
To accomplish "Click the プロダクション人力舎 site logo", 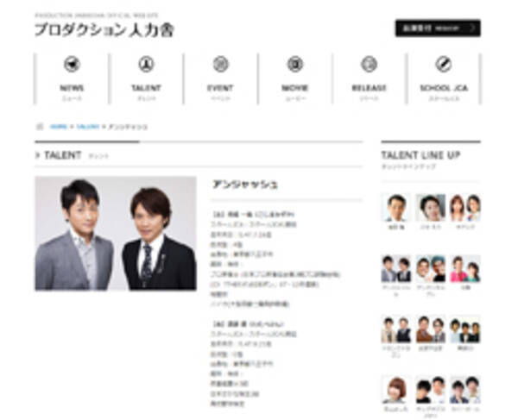I will point(104,29).
